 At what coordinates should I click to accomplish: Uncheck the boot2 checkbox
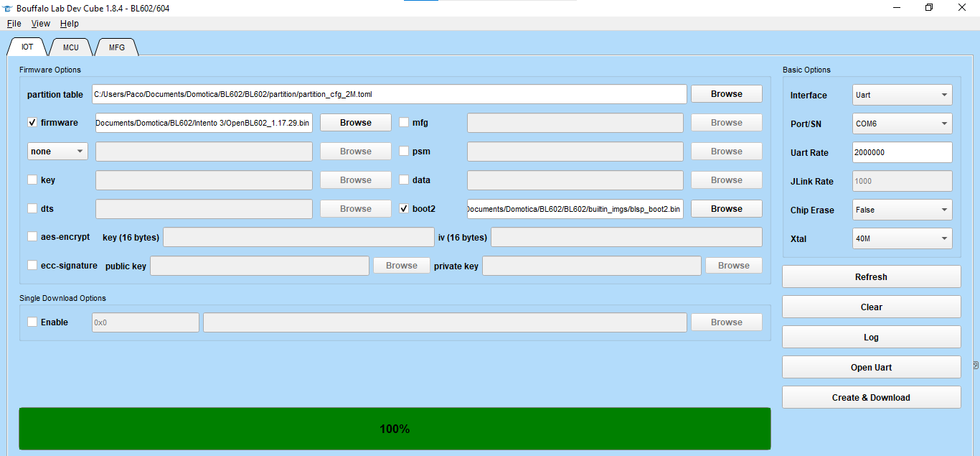404,209
